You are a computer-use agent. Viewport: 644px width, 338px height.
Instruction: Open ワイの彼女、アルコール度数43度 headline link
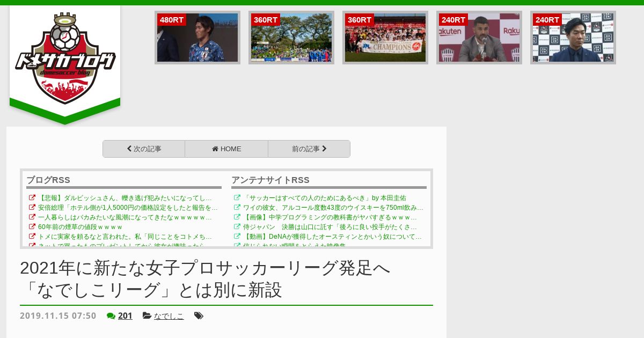pyautogui.click(x=333, y=208)
